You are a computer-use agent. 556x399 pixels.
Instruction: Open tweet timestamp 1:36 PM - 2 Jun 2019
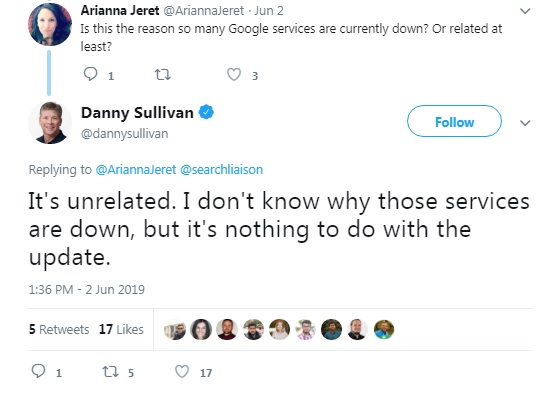87,289
